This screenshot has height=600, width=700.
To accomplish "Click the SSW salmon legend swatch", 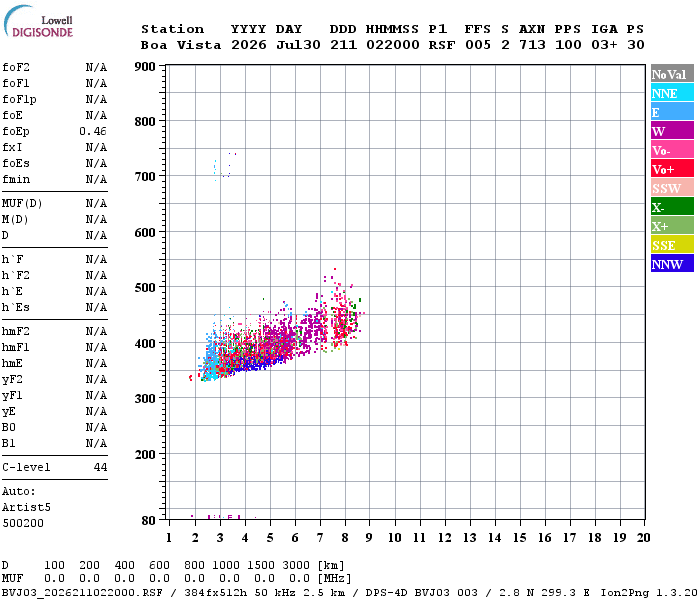I will tap(672, 188).
